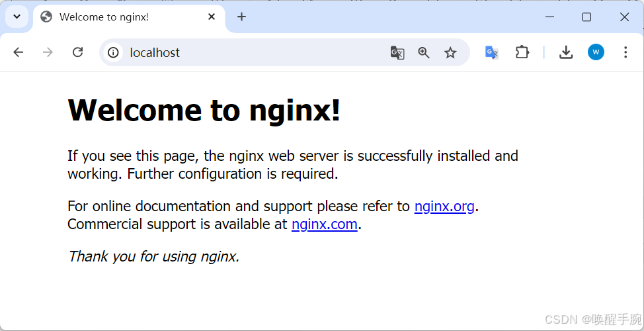Bookmark this page with the star icon
This screenshot has width=644, height=331.
pyautogui.click(x=450, y=53)
